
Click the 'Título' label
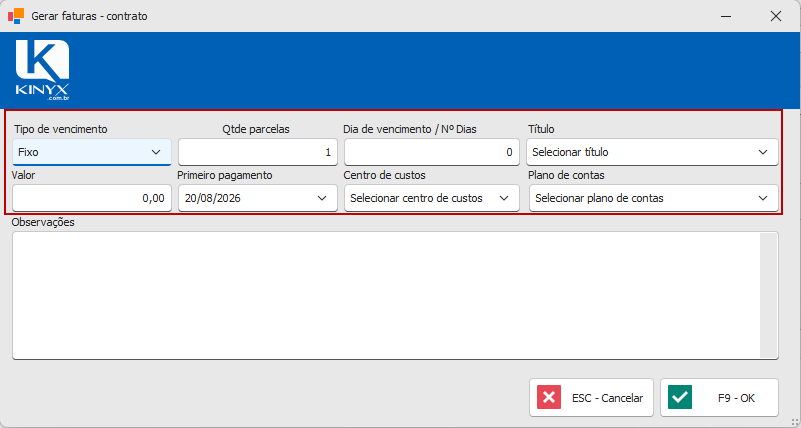[x=541, y=129]
